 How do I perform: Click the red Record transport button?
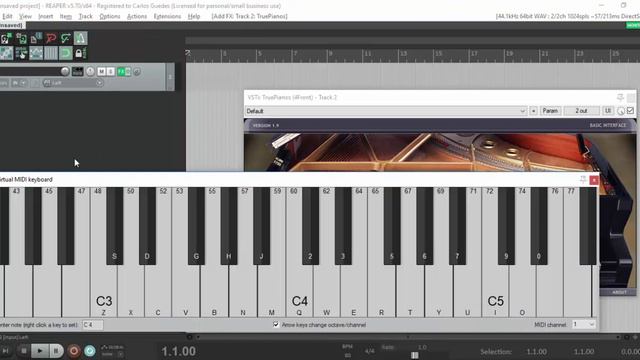point(74,351)
